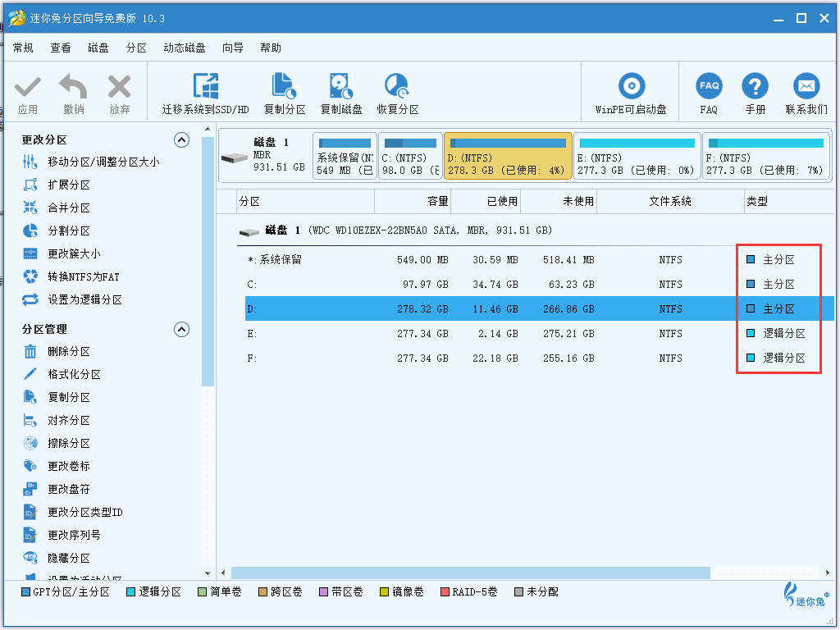Open the Wizard (向导) menu
Image resolution: width=840 pixels, height=630 pixels.
pos(232,48)
